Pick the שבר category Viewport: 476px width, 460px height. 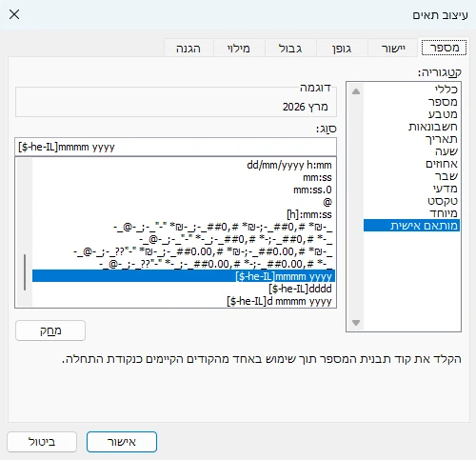[x=411, y=176]
